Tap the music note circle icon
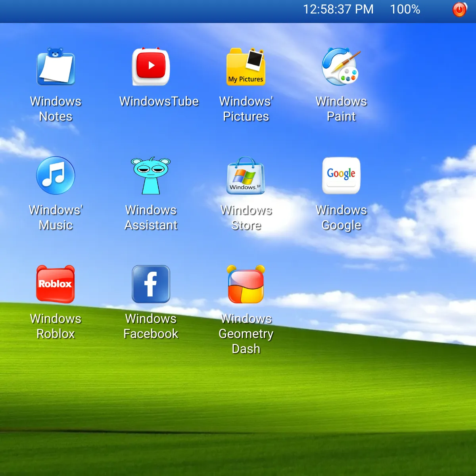The height and width of the screenshot is (476, 476). (56, 176)
